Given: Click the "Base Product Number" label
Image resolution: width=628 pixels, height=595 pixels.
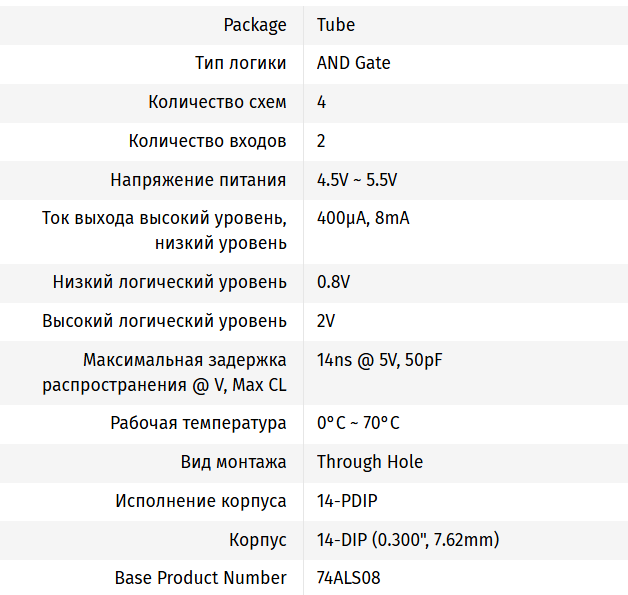Looking at the screenshot, I should click(200, 578).
